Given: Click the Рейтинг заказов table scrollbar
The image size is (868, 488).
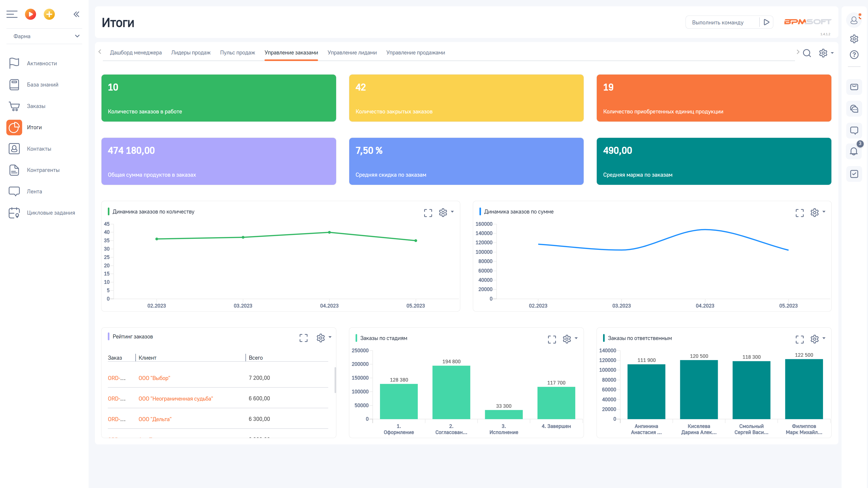Looking at the screenshot, I should (x=335, y=380).
